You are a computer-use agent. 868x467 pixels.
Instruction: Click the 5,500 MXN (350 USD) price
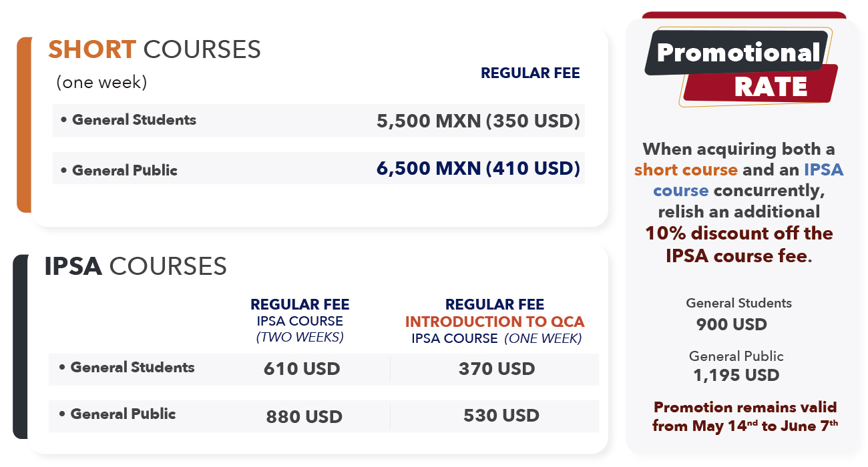tap(478, 121)
